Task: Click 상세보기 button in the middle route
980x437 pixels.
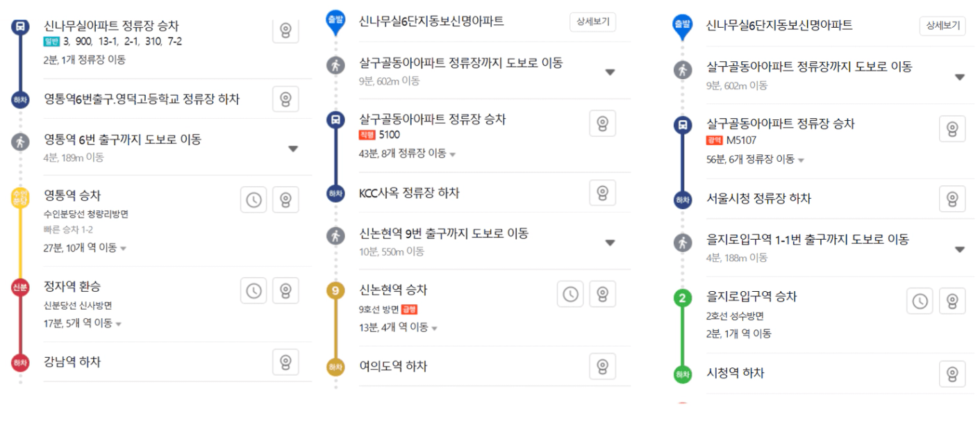Action: tap(592, 22)
